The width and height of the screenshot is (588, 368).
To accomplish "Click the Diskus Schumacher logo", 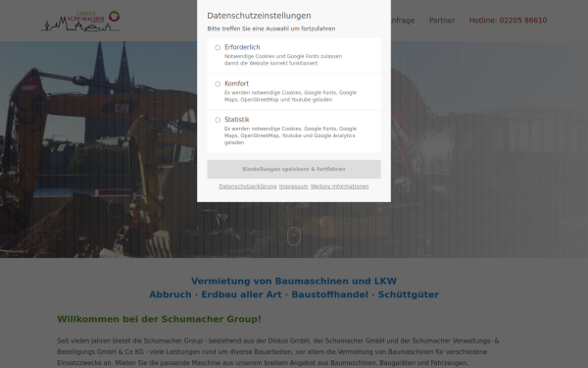I will [80, 21].
